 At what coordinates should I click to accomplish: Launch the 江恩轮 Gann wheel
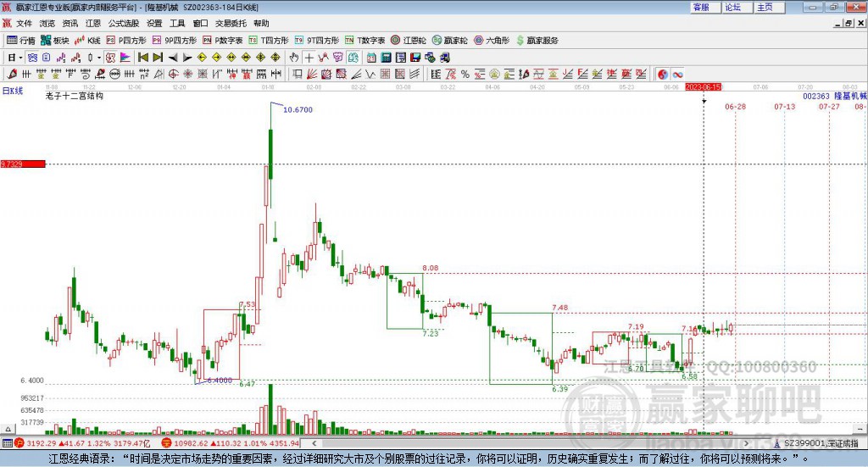tap(409, 41)
